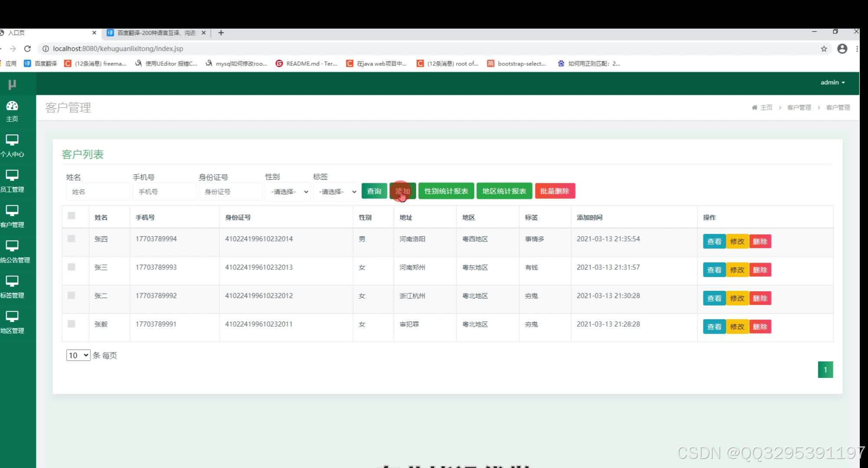
Task: Bookmark this page with the star icon
Action: [824, 49]
